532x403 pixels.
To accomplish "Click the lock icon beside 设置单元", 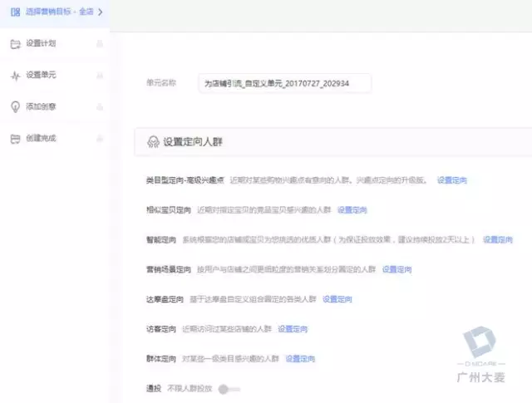I will (100, 75).
